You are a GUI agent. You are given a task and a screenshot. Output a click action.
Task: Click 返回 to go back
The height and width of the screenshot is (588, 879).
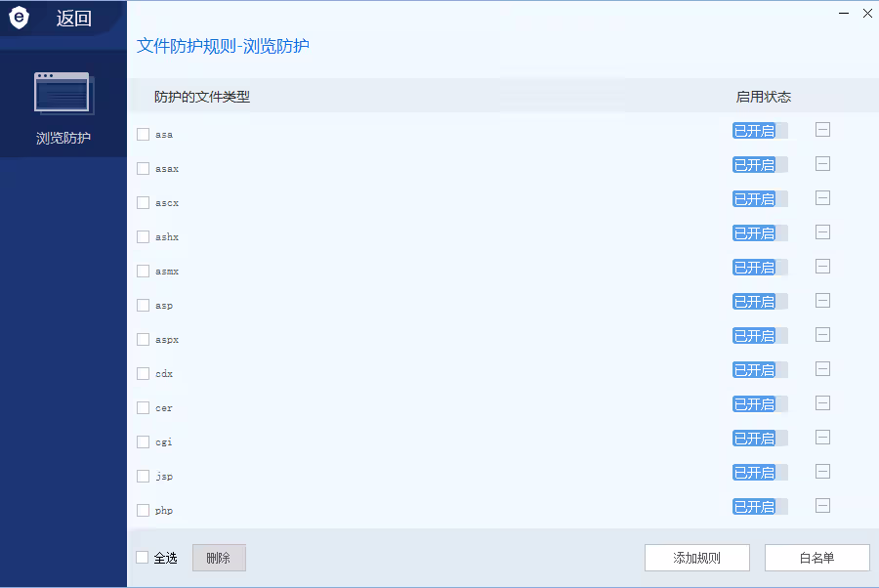point(73,19)
